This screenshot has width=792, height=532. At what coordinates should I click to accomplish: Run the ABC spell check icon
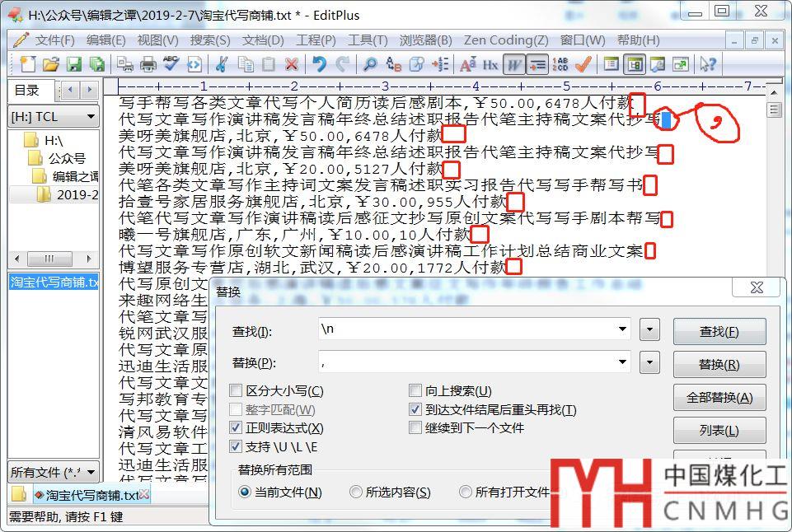(x=171, y=64)
